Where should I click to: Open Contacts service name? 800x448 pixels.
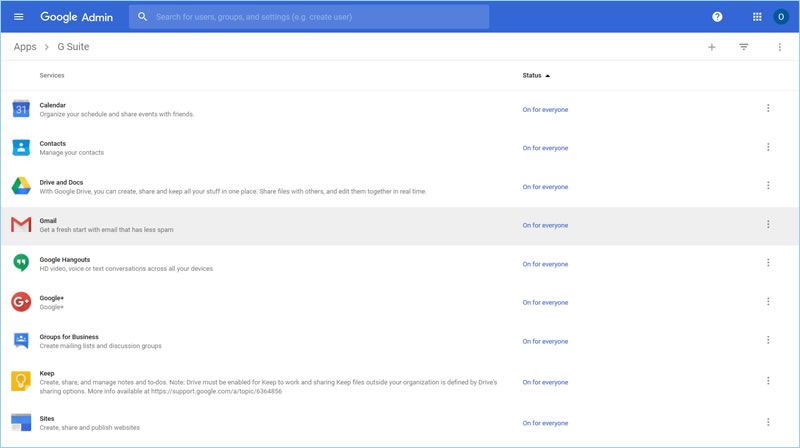click(53, 143)
